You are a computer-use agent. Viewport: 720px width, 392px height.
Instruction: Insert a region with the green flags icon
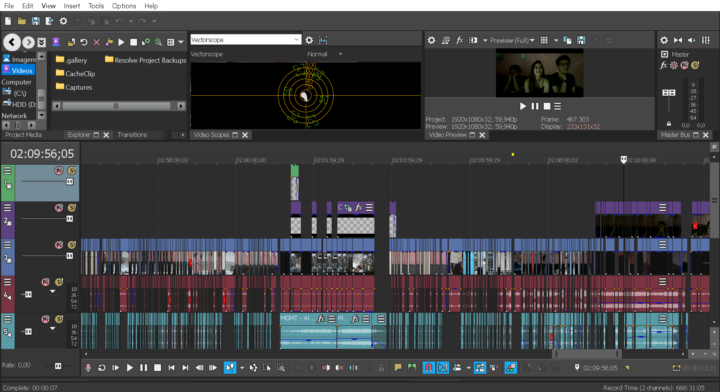pos(412,368)
